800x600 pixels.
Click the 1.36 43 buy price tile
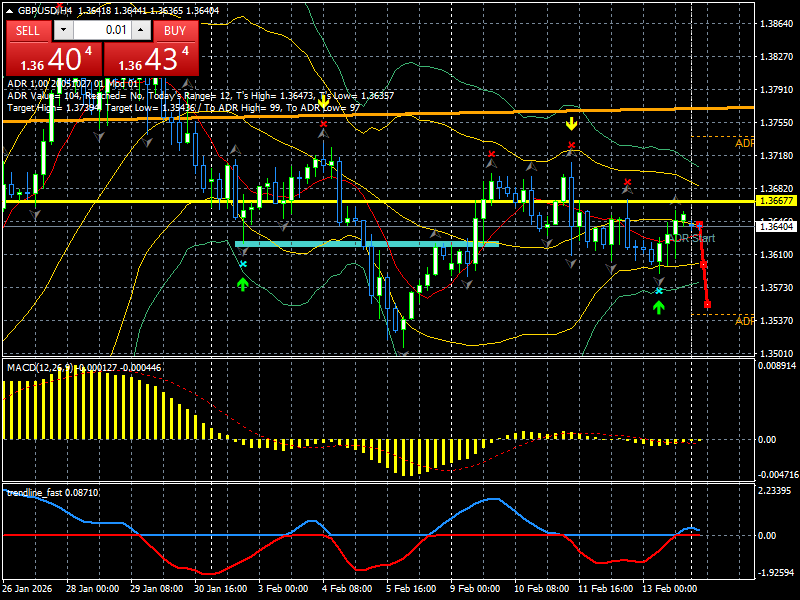pyautogui.click(x=151, y=59)
